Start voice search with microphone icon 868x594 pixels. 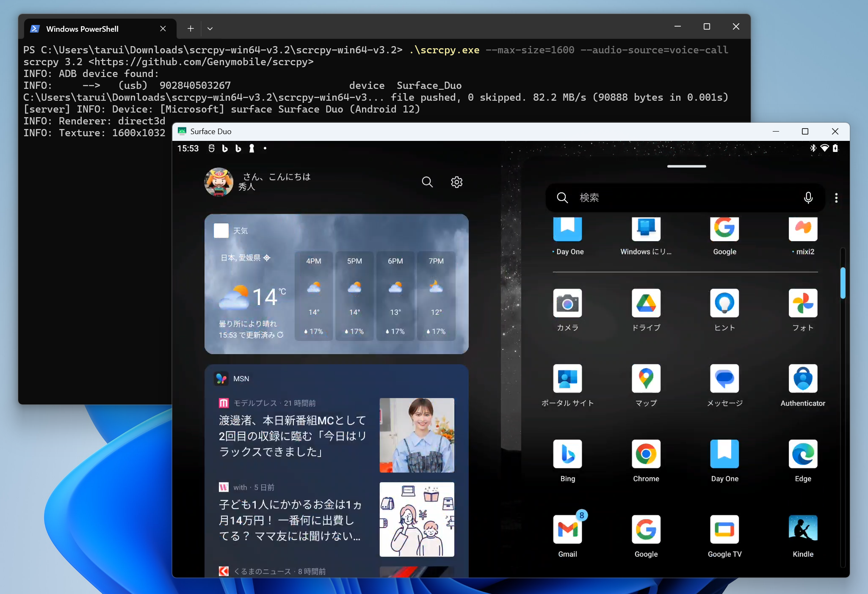coord(808,198)
